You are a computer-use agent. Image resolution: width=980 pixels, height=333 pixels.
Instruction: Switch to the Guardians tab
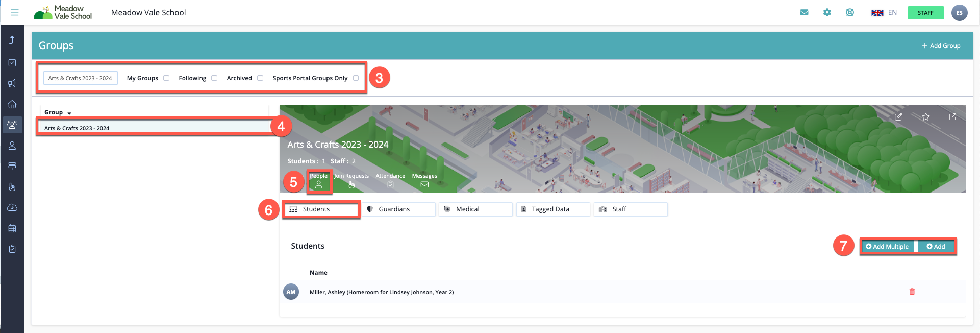point(399,209)
